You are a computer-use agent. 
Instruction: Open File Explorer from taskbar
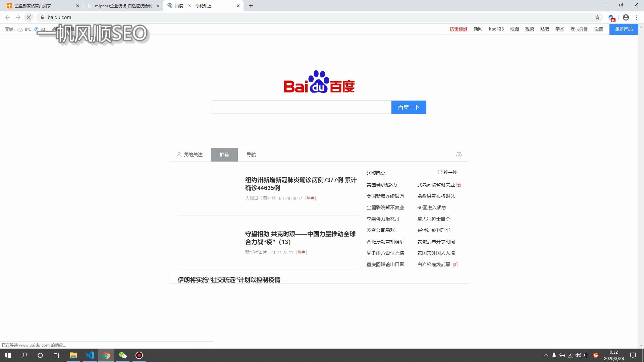(x=73, y=355)
